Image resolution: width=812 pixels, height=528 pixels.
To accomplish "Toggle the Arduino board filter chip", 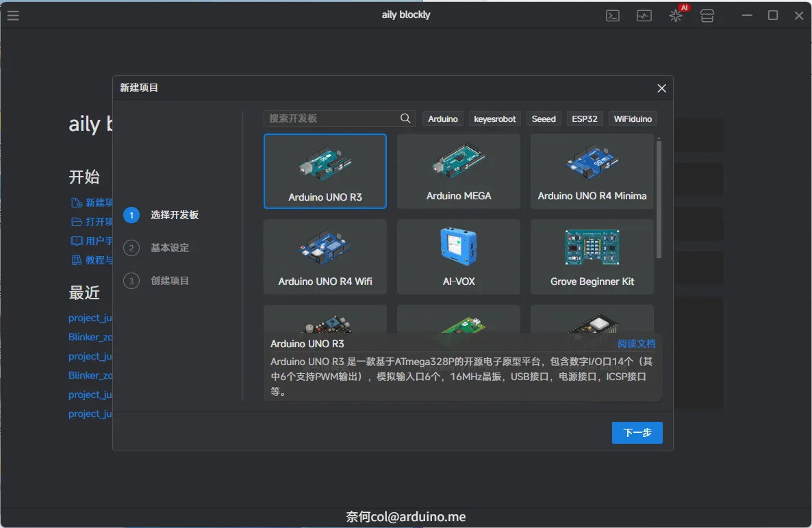I will [x=442, y=118].
